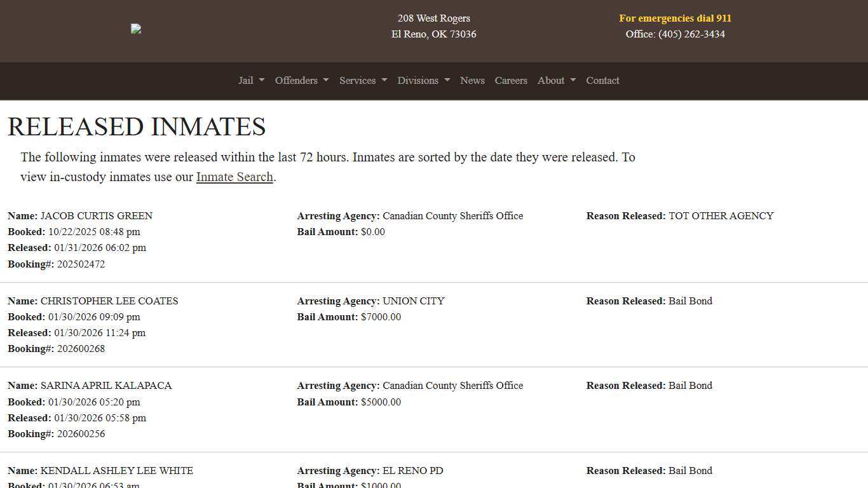Expand the Divisions dropdown

click(423, 81)
